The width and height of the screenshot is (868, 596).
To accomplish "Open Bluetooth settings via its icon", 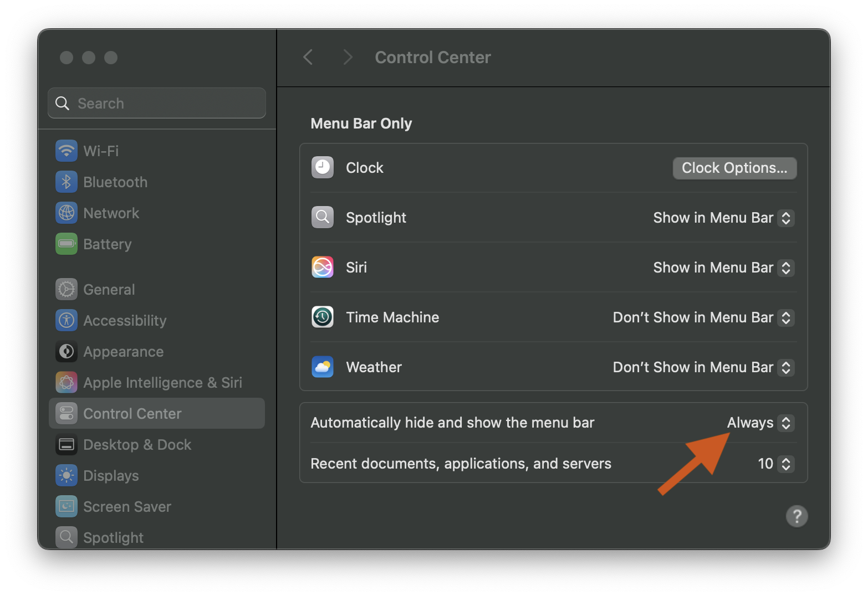I will click(x=67, y=182).
